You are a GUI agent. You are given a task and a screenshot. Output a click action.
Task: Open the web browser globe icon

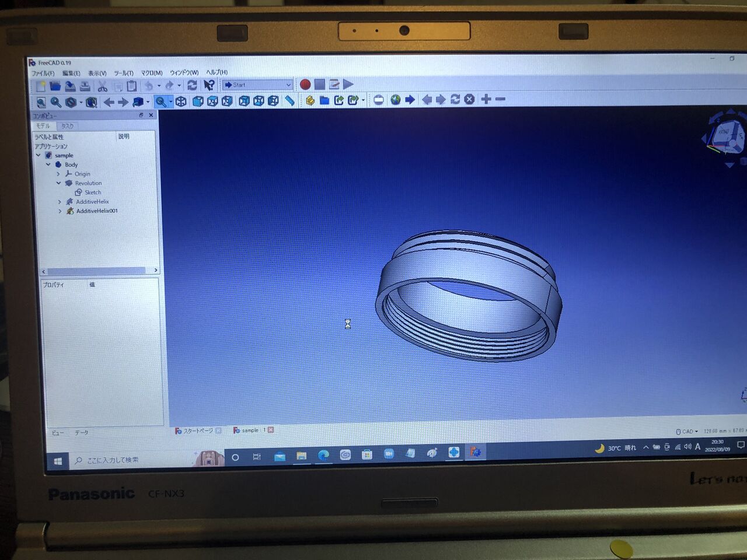[x=396, y=100]
